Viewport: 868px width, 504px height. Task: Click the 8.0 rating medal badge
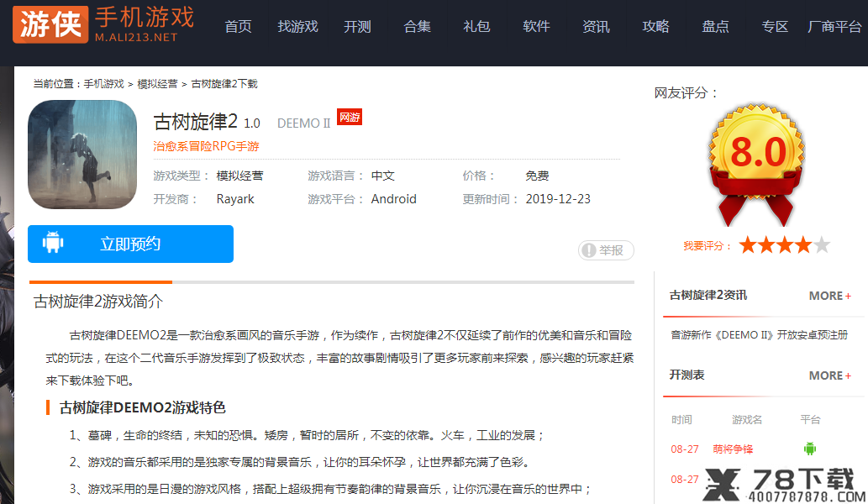(x=757, y=164)
